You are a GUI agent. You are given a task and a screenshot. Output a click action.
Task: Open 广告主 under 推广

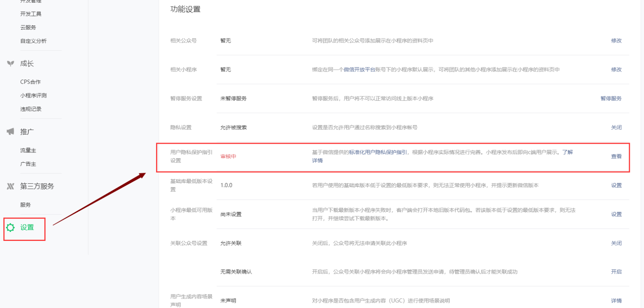(28, 164)
